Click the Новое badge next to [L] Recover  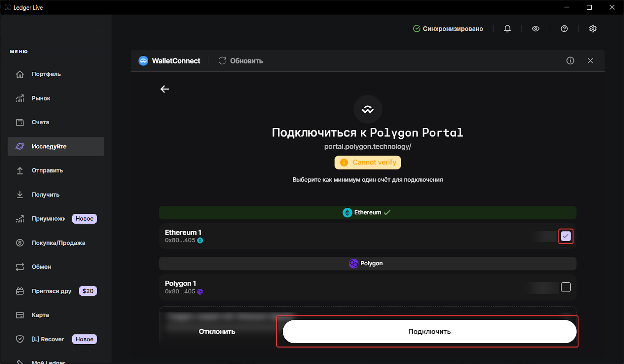tap(85, 339)
